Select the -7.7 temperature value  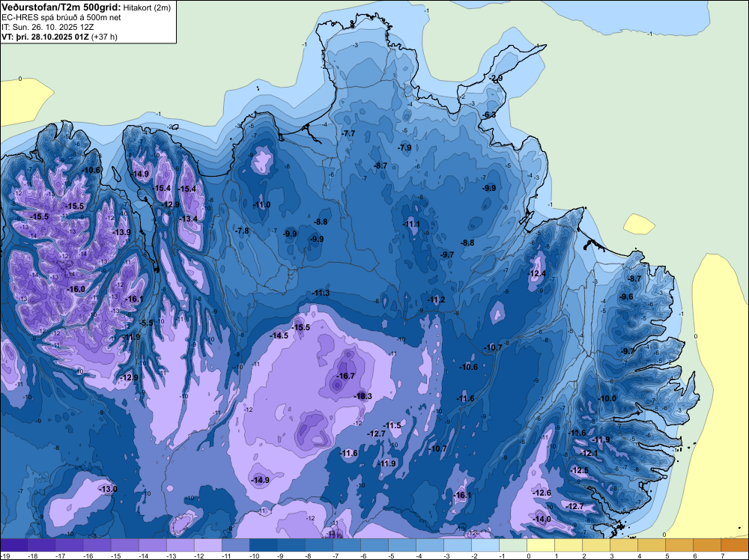click(x=349, y=133)
